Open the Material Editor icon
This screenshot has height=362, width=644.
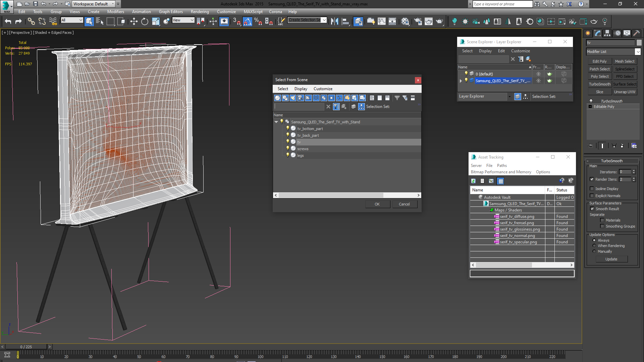[405, 22]
